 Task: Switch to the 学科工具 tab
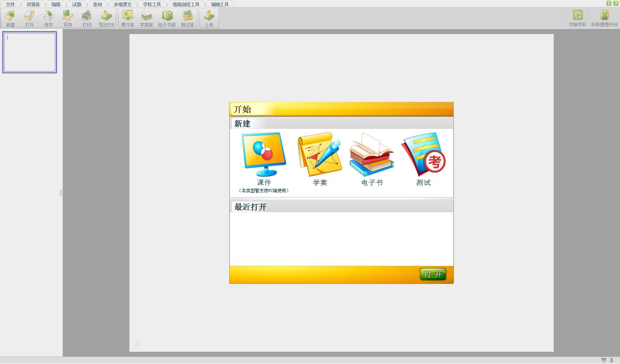point(152,4)
